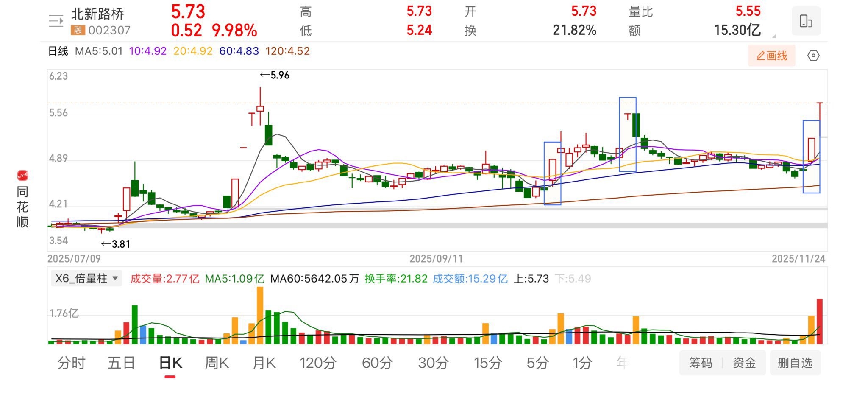This screenshot has width=868, height=400.
Task: Tap the orange 融 margin-trading badge
Action: click(78, 30)
